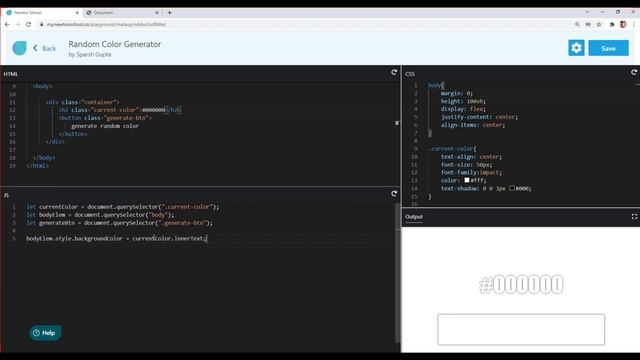Go back using the Back link
The image size is (640, 360).
point(44,48)
